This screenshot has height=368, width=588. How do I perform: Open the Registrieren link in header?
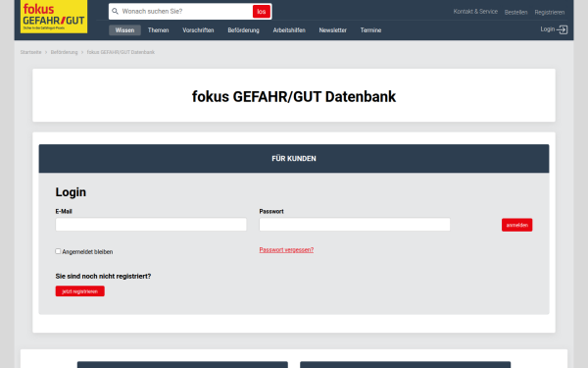tap(550, 13)
